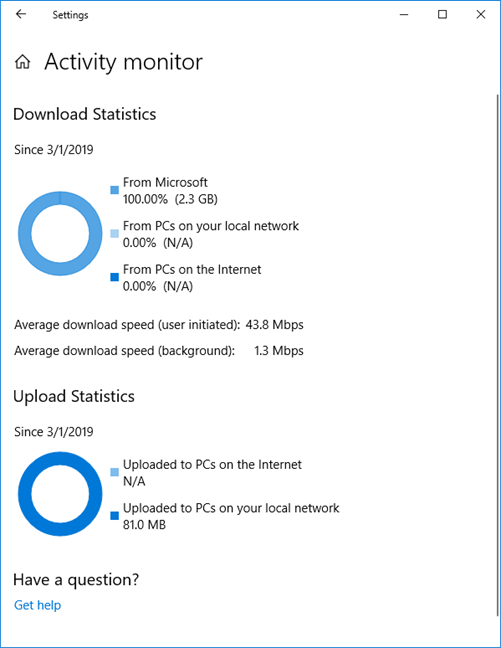Click the 43.8 Mbps average speed value

pos(274,325)
